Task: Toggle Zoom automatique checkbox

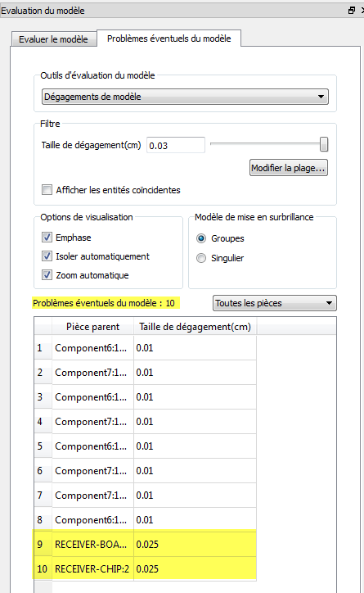Action: [x=47, y=275]
